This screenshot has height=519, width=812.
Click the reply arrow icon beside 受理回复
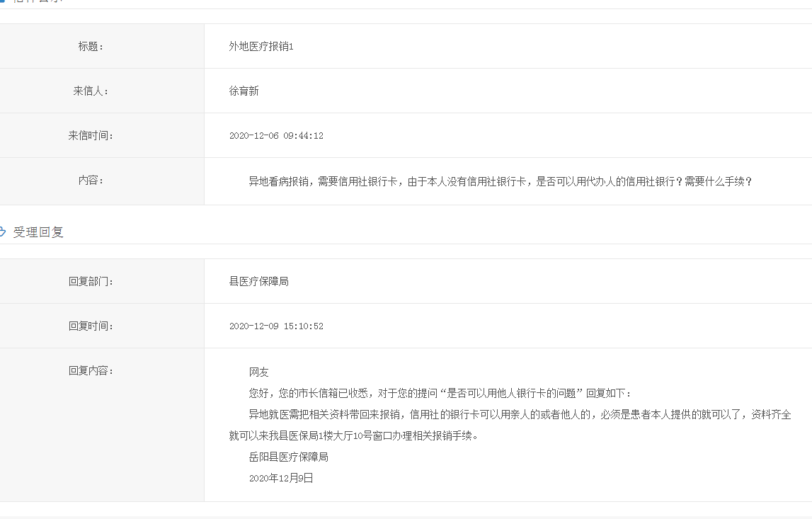pyautogui.click(x=3, y=232)
